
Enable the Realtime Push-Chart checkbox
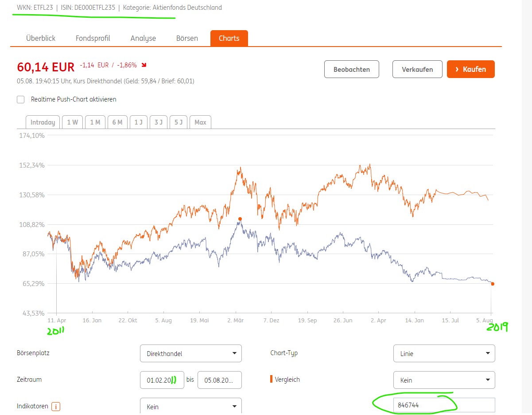coord(21,99)
